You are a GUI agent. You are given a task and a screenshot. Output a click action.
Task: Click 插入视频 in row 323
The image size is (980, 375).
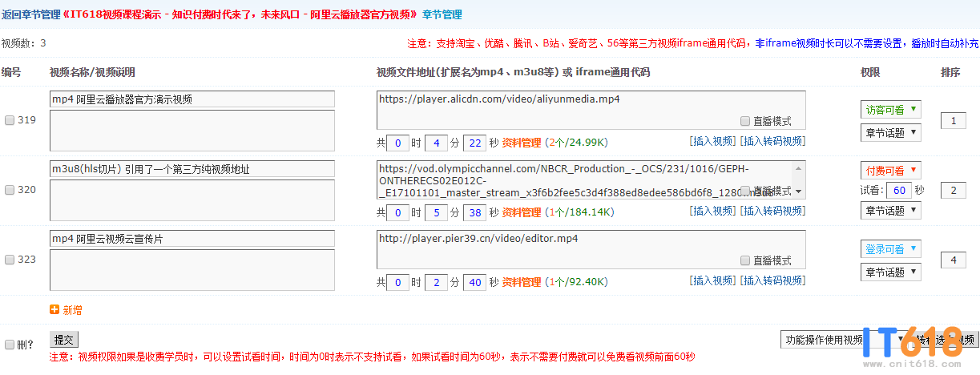(712, 280)
